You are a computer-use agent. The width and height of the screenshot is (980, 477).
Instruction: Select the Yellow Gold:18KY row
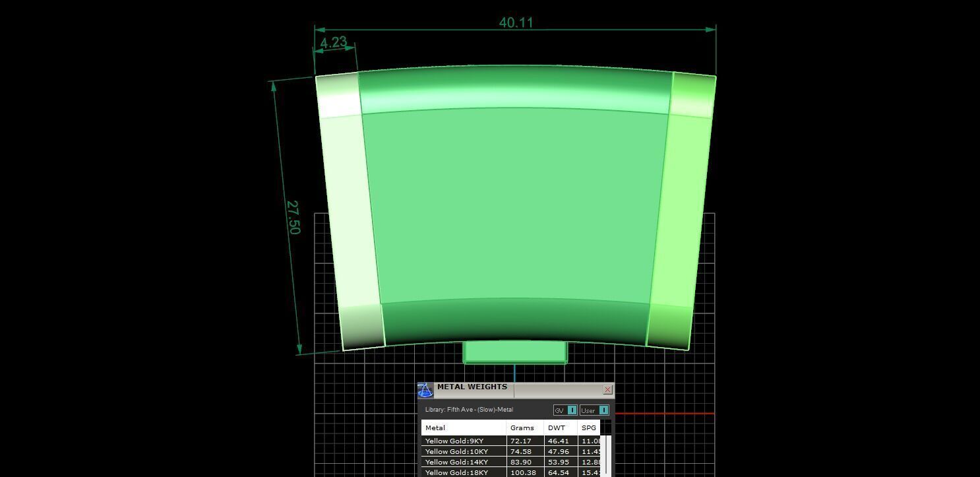[x=511, y=472]
